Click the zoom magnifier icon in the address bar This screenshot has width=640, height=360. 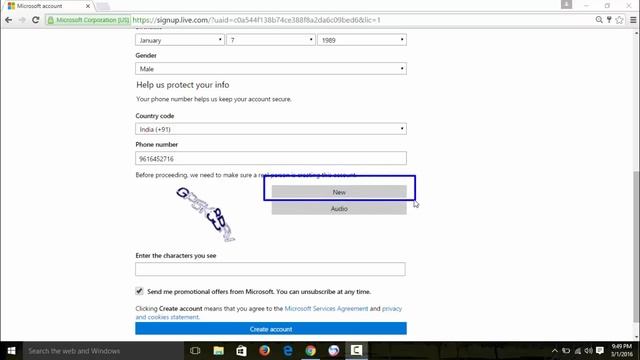coord(599,20)
